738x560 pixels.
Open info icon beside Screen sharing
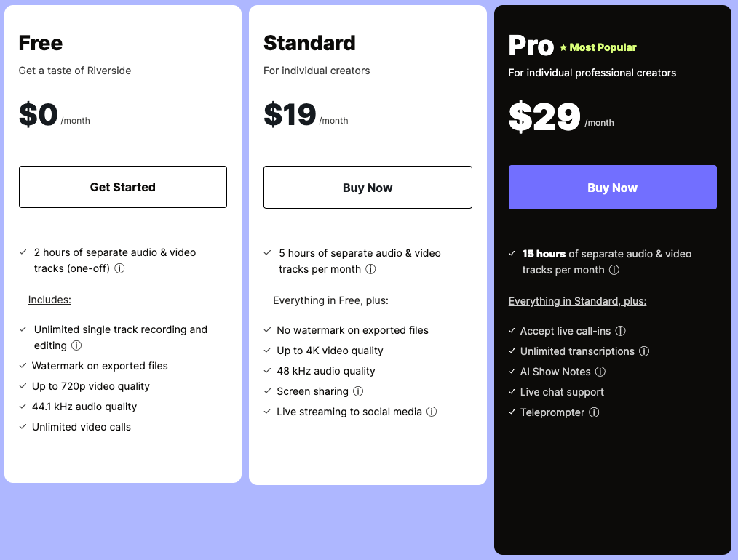[x=358, y=391]
